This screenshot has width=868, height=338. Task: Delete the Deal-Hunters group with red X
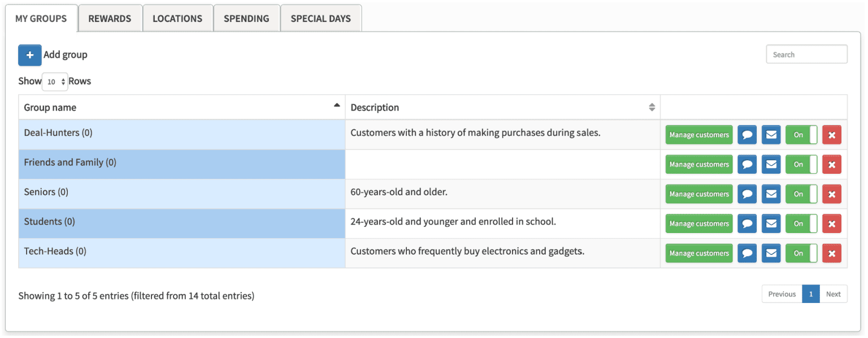(831, 135)
